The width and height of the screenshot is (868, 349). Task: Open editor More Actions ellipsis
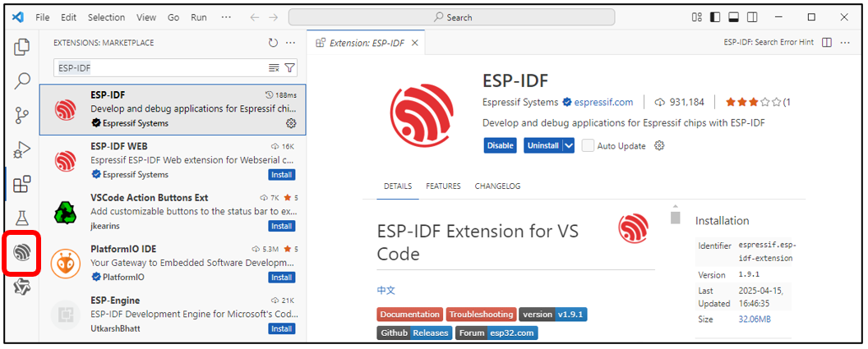click(845, 43)
